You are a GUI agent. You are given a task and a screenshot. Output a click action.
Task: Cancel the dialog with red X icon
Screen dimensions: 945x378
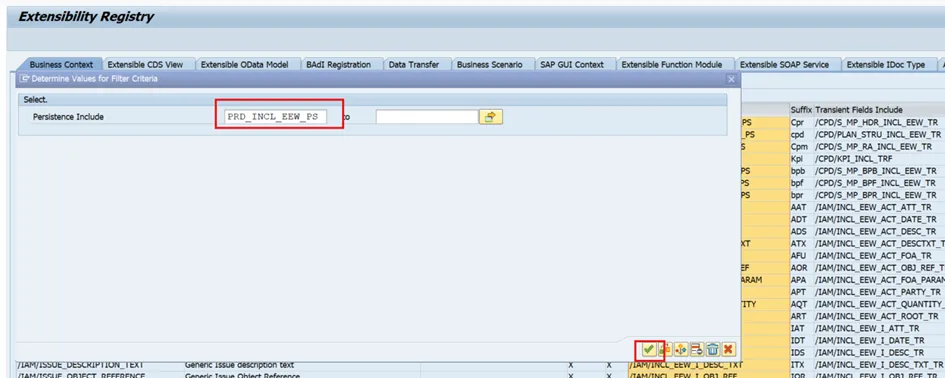coord(729,349)
